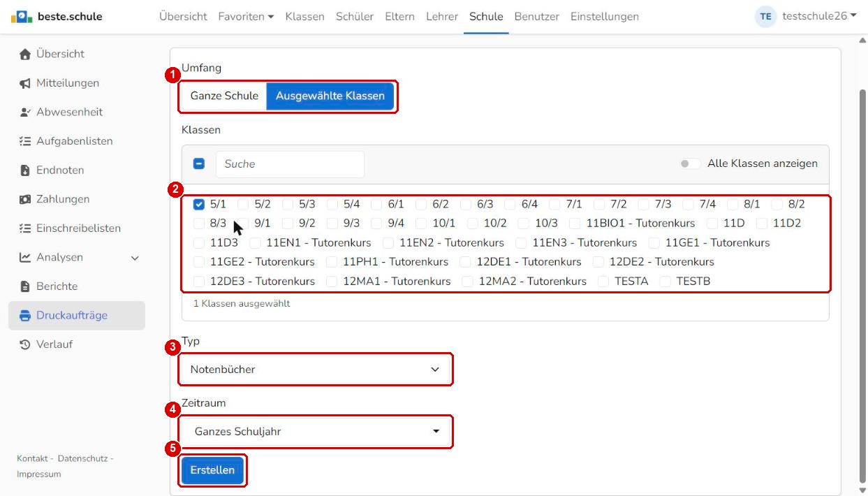Open the Klassen top navigation tab
The height and width of the screenshot is (496, 868).
tap(304, 16)
